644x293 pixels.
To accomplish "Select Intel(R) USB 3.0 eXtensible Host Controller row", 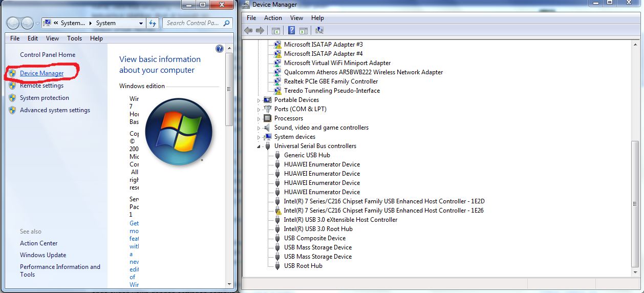I will pyautogui.click(x=340, y=220).
